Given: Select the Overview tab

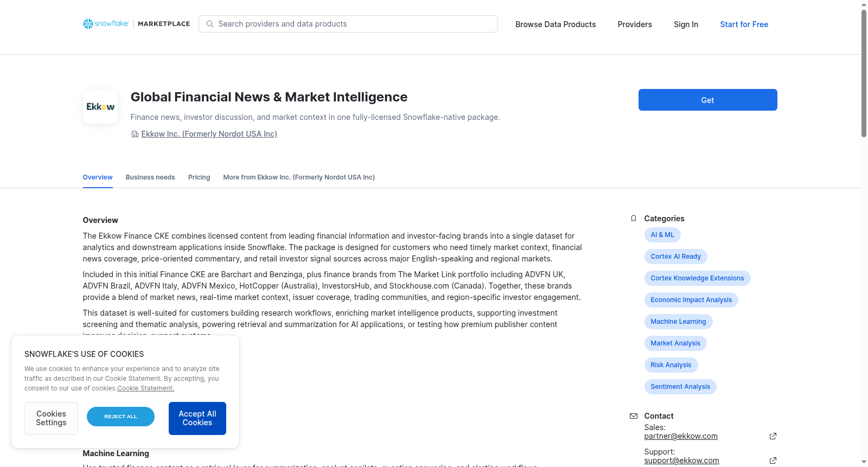Looking at the screenshot, I should (98, 177).
